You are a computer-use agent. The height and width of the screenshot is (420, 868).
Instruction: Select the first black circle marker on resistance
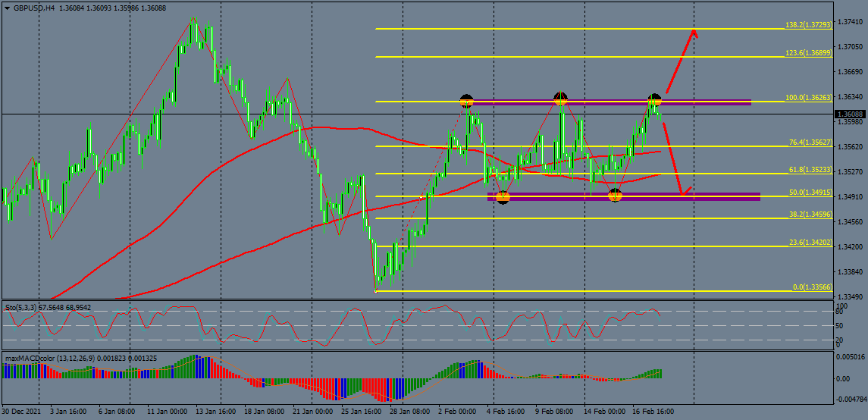click(x=467, y=101)
